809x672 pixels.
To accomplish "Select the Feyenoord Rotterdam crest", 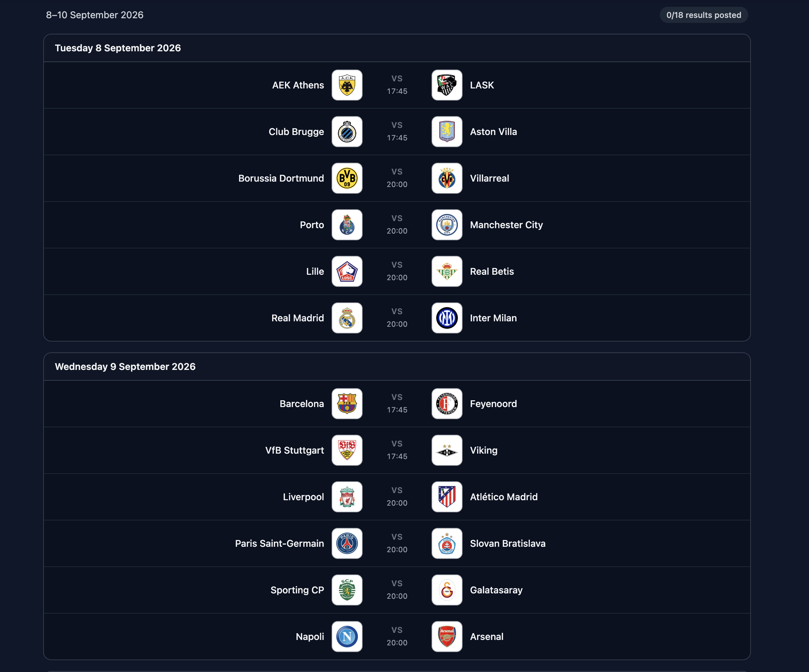I will pyautogui.click(x=447, y=404).
